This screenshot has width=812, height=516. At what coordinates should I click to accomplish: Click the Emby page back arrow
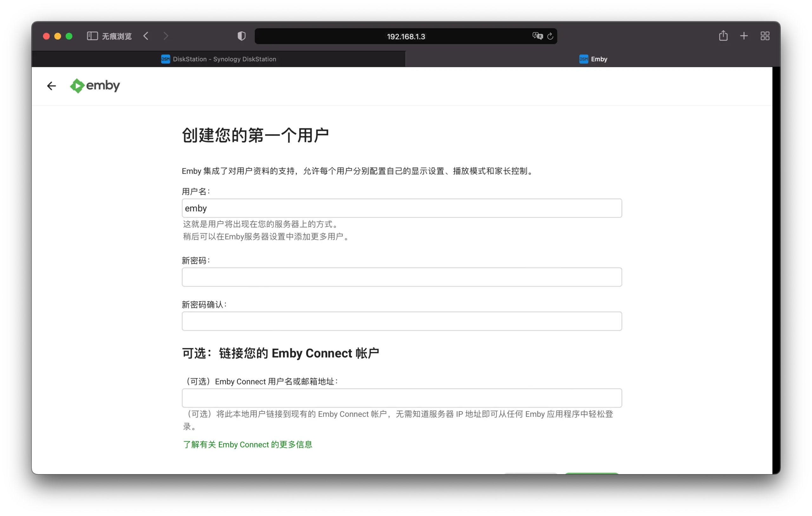point(51,86)
